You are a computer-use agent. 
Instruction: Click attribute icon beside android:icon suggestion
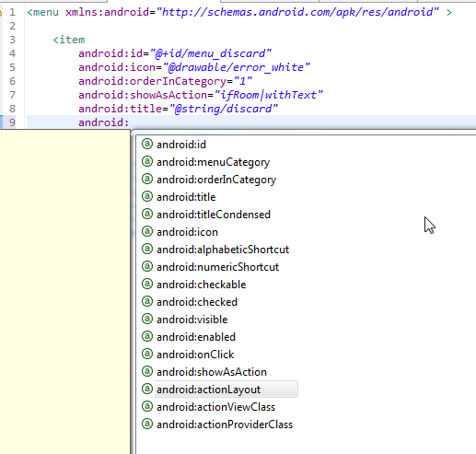pyautogui.click(x=147, y=231)
